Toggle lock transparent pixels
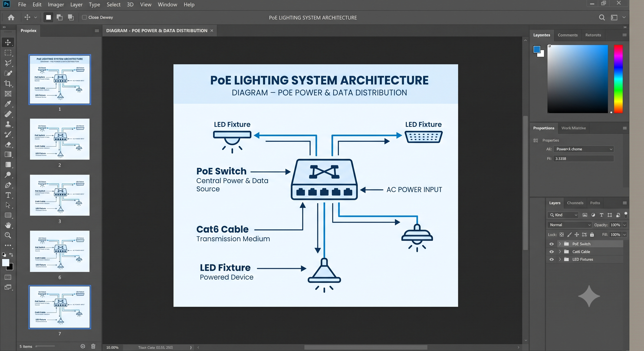Viewport: 644px width, 351px height. pyautogui.click(x=561, y=235)
